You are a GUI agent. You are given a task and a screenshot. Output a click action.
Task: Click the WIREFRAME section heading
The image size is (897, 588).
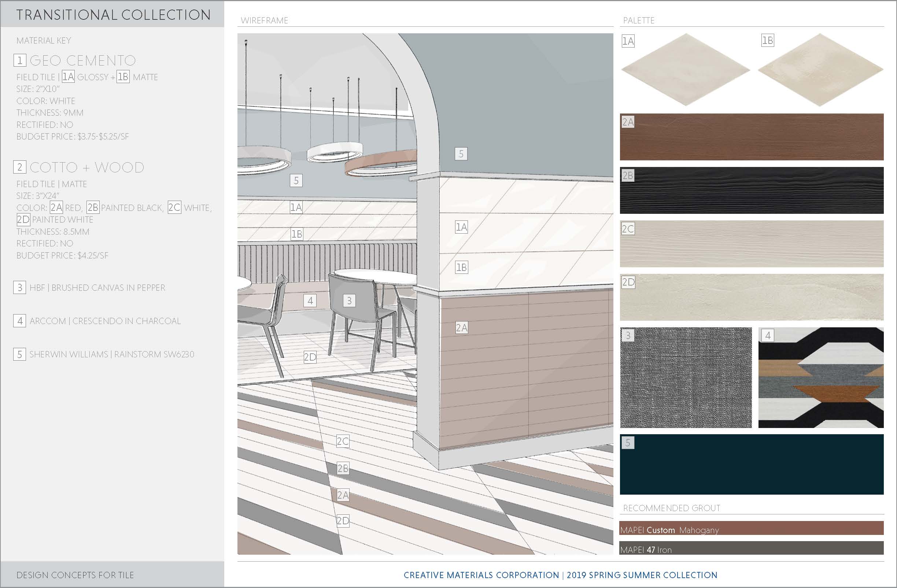(265, 21)
